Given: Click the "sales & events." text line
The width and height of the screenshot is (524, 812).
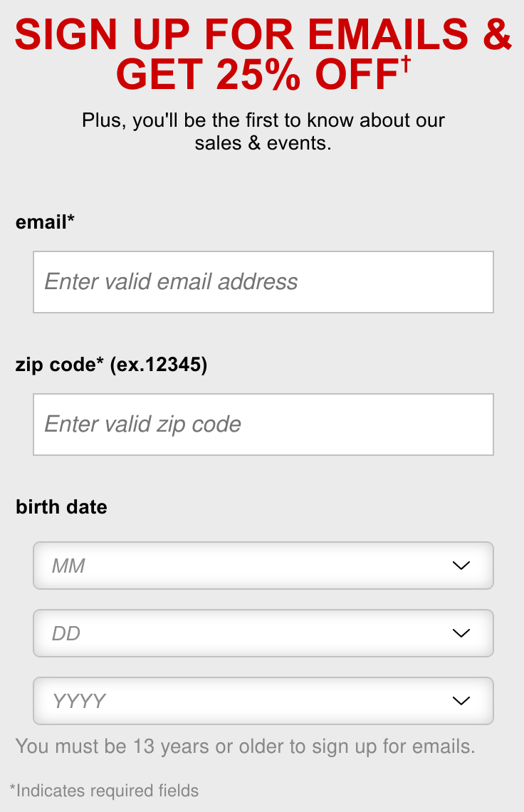Looking at the screenshot, I should click(x=263, y=142).
